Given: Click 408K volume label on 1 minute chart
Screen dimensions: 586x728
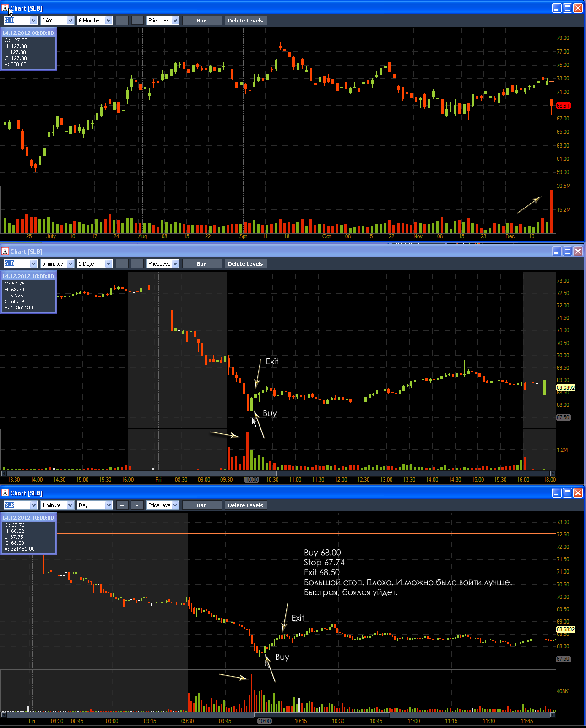Looking at the screenshot, I should click(563, 691).
